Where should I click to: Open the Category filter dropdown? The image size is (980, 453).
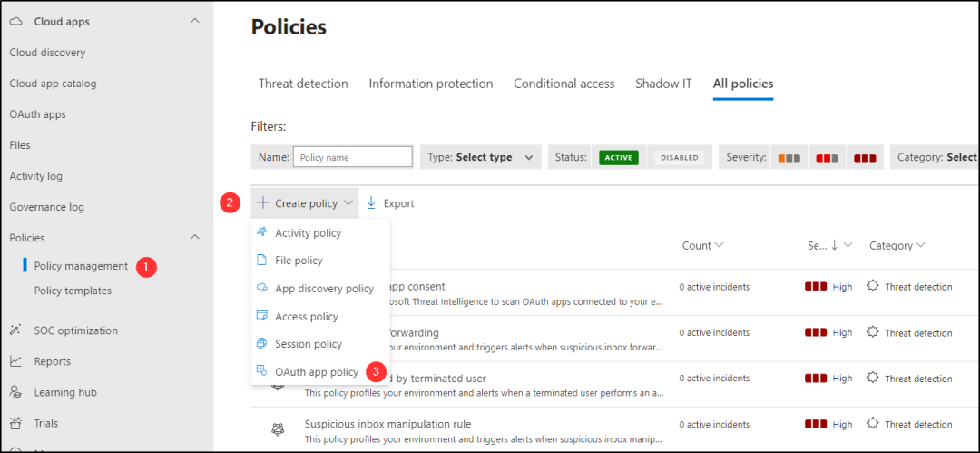[935, 158]
